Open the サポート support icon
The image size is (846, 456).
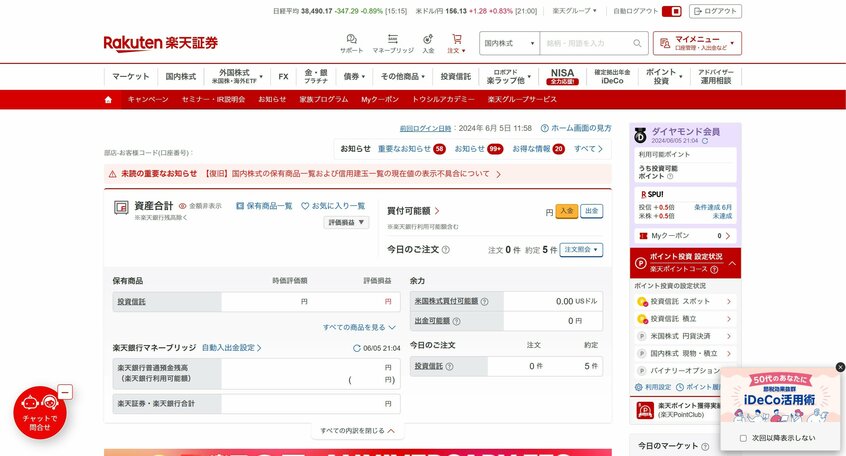[x=351, y=43]
